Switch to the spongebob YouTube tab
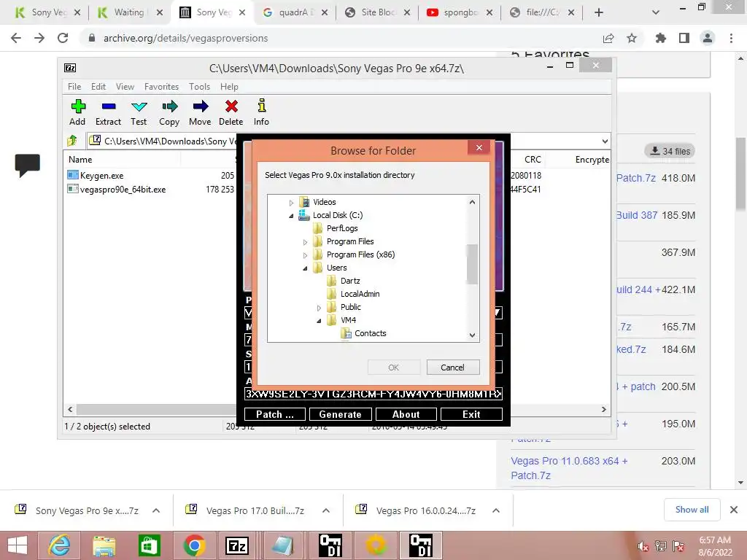The image size is (747, 560). (x=460, y=12)
